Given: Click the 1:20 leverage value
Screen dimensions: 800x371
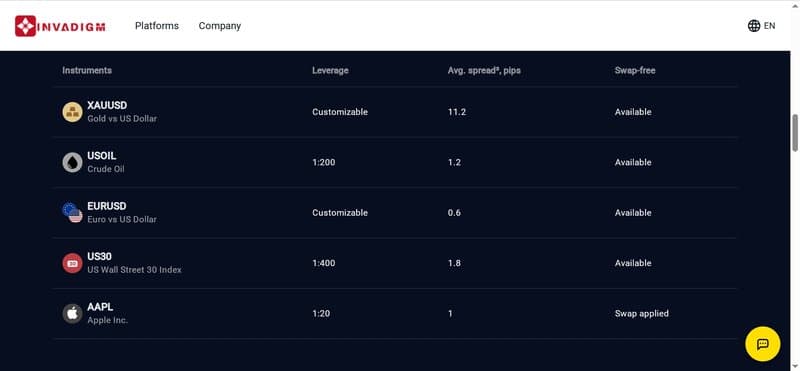Looking at the screenshot, I should pos(321,313).
